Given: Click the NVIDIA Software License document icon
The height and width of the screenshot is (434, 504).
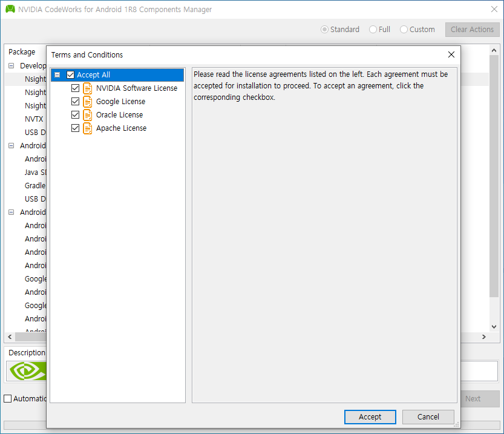Looking at the screenshot, I should [x=87, y=88].
